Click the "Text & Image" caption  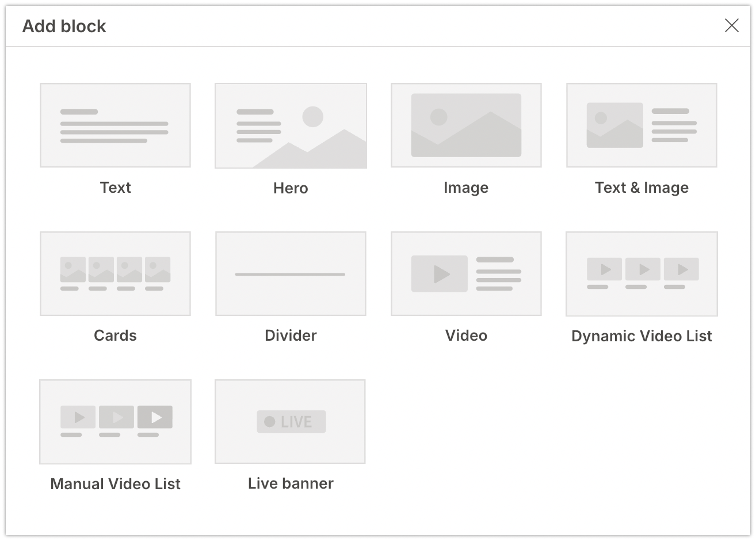[642, 188]
